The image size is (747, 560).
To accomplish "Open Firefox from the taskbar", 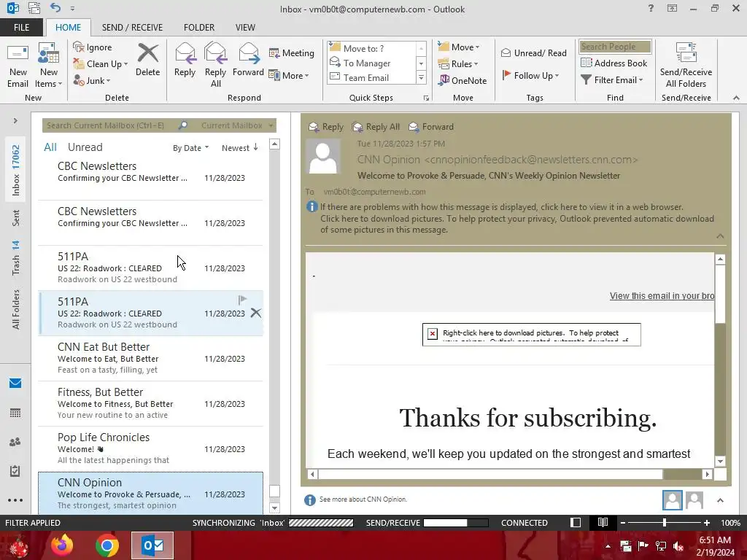I will [62, 545].
